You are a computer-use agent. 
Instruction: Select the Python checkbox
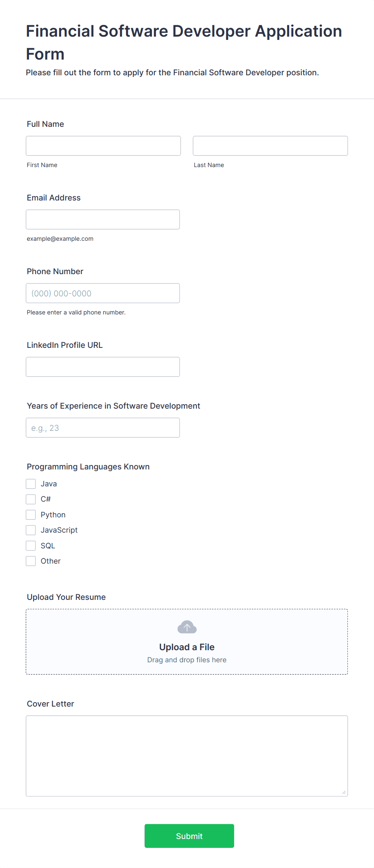31,515
